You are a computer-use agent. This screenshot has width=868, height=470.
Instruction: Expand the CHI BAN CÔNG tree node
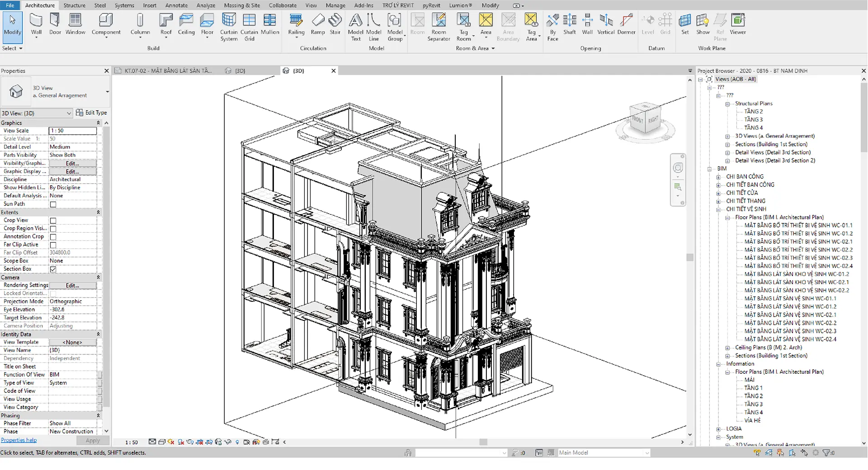pos(718,177)
